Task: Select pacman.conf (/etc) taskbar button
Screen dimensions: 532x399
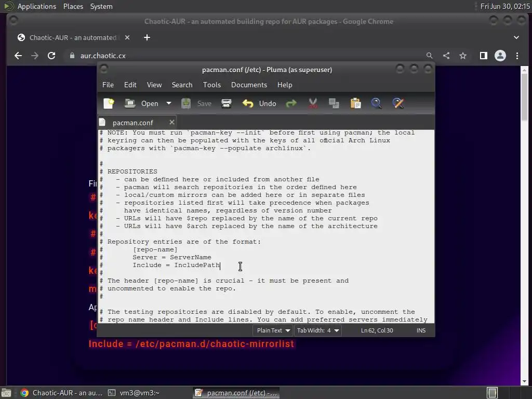Action: pyautogui.click(x=236, y=393)
